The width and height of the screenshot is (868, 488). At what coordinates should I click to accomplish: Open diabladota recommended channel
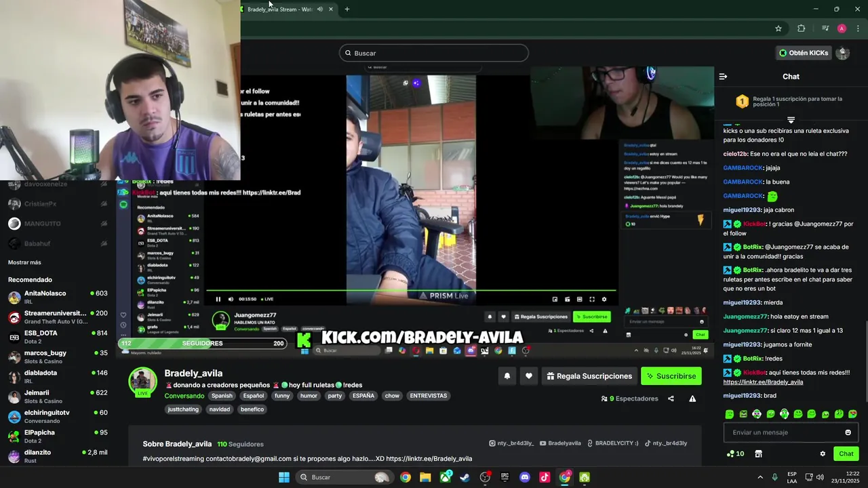click(58, 377)
